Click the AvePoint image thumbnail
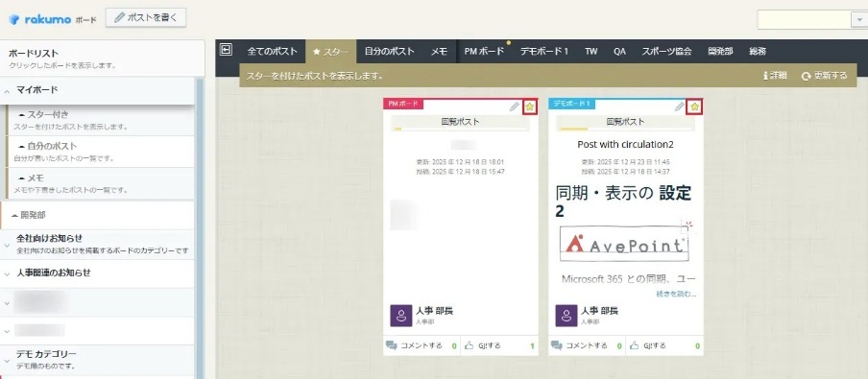This screenshot has width=868, height=379. (624, 244)
